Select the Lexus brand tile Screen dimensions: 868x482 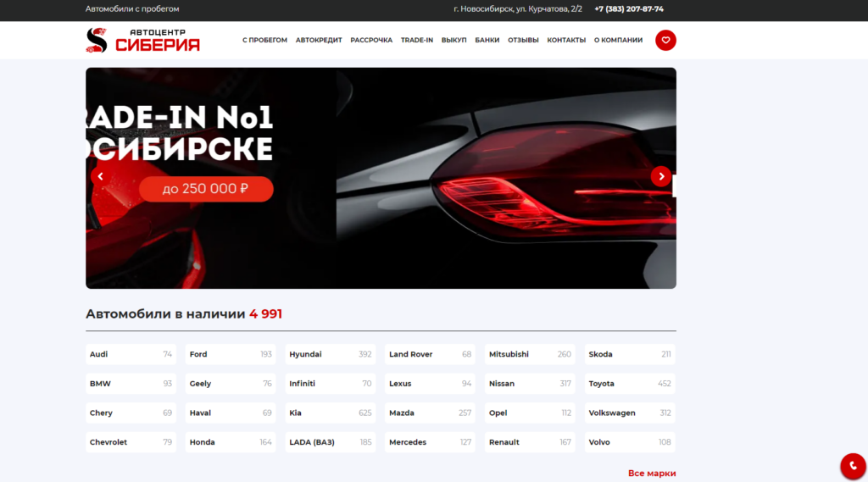pos(430,384)
